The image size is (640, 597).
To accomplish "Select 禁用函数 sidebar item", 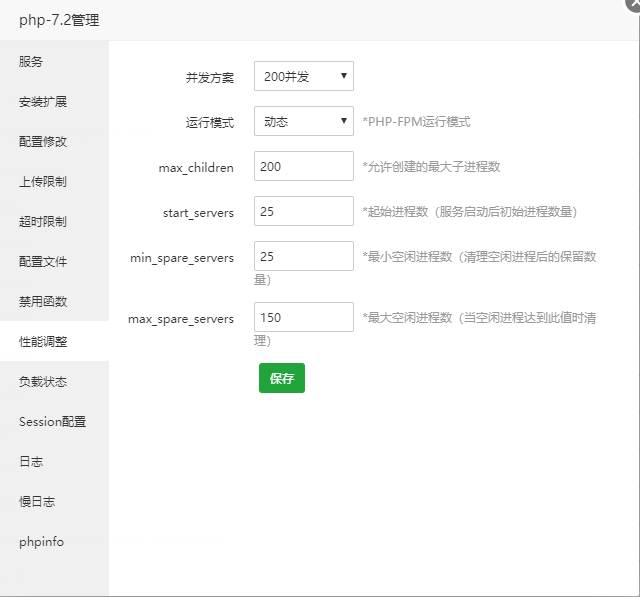I will pyautogui.click(x=43, y=301).
